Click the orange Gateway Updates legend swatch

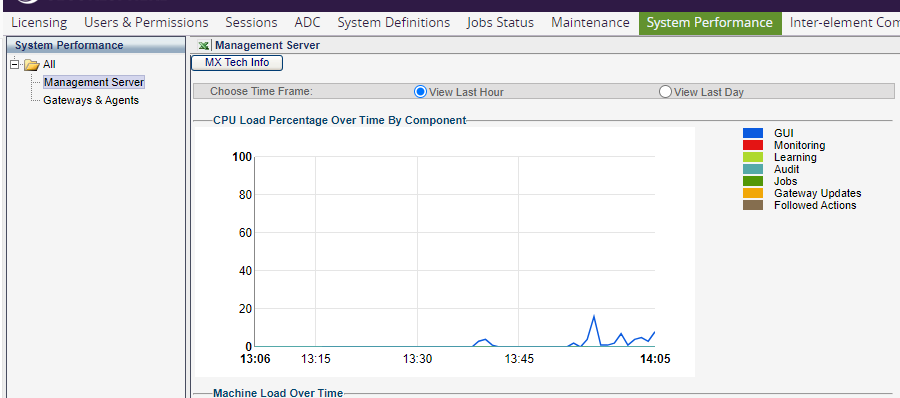pos(753,193)
